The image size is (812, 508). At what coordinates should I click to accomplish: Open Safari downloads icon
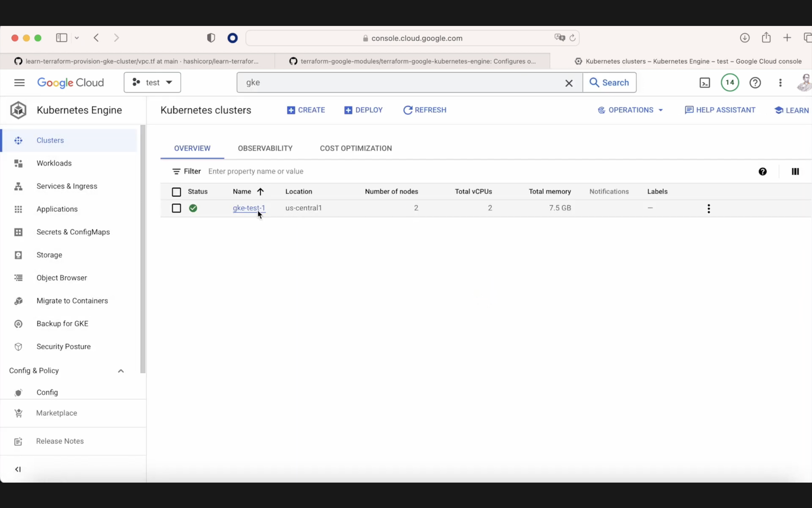point(745,38)
